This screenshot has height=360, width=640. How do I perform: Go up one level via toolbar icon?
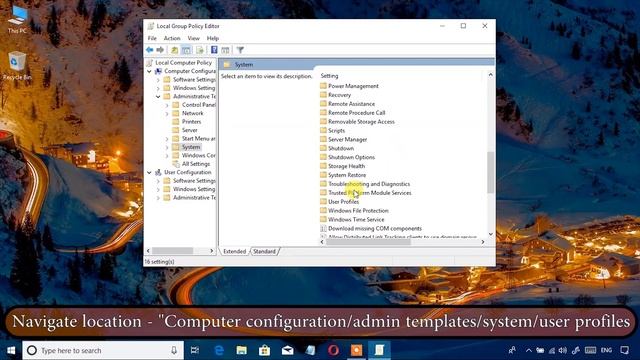coord(174,50)
